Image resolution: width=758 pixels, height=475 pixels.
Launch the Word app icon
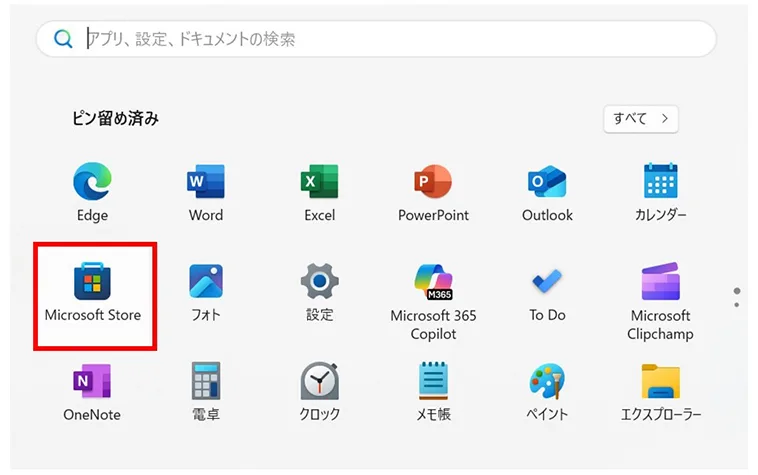pyautogui.click(x=206, y=183)
